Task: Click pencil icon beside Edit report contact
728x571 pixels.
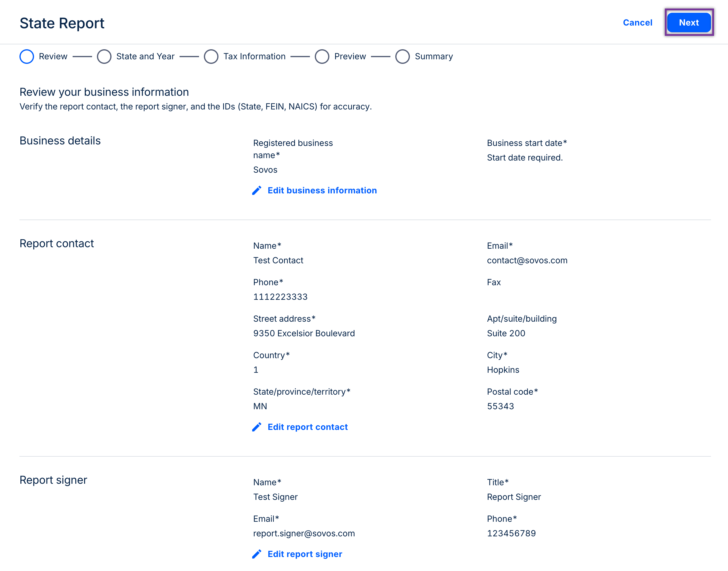Action: (256, 427)
